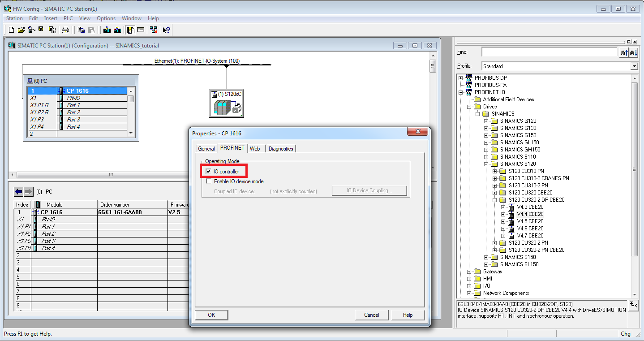644x341 pixels.
Task: Click the Find upward binoculars button
Action: coord(624,52)
